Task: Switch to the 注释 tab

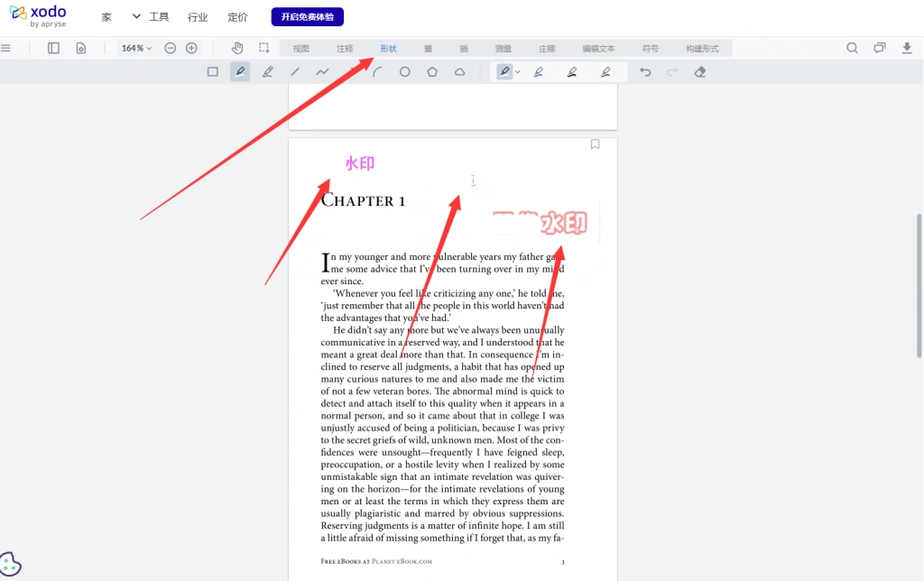Action: [345, 49]
